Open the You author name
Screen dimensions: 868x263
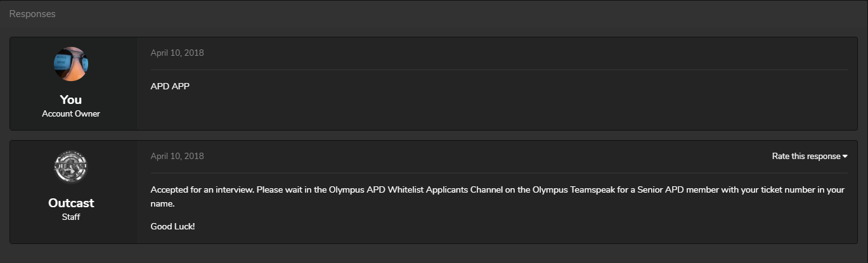tap(71, 99)
